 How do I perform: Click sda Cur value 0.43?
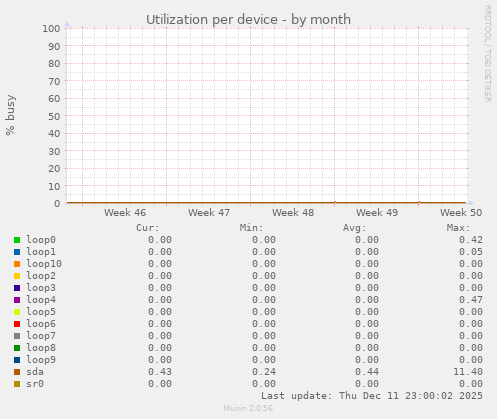coord(160,372)
